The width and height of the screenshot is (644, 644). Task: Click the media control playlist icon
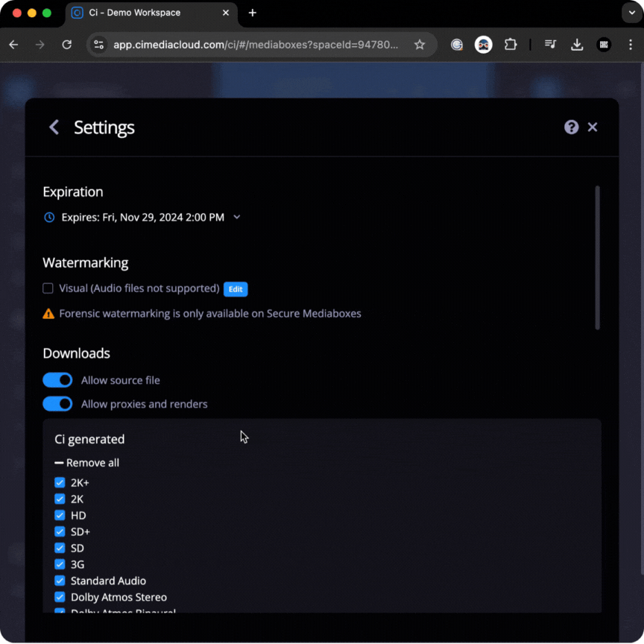pos(550,44)
